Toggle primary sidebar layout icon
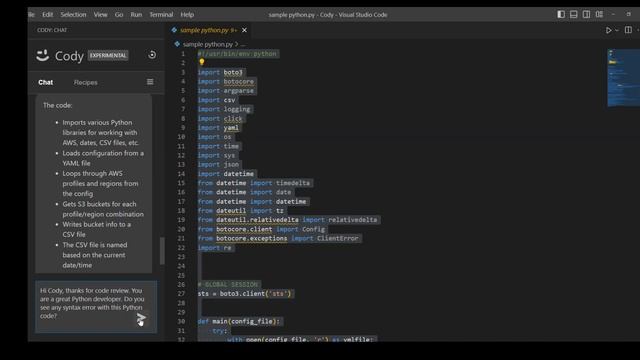Image resolution: width=640 pixels, height=360 pixels. tap(561, 14)
